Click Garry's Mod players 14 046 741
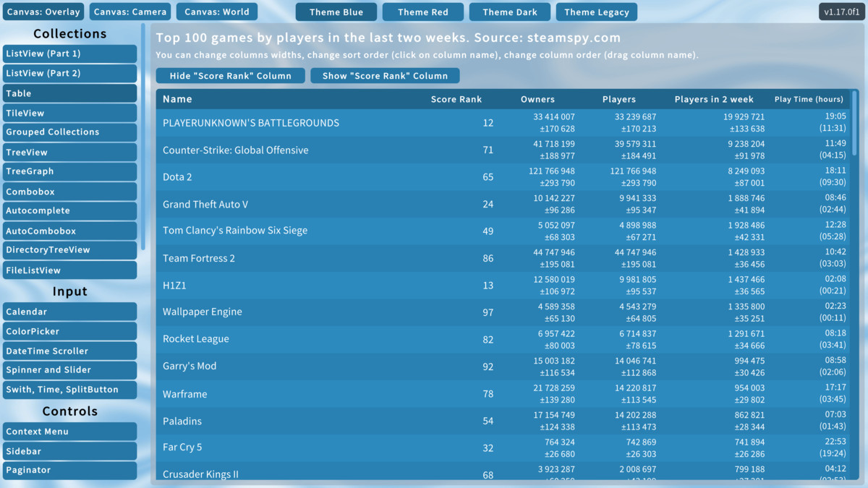 (x=636, y=361)
